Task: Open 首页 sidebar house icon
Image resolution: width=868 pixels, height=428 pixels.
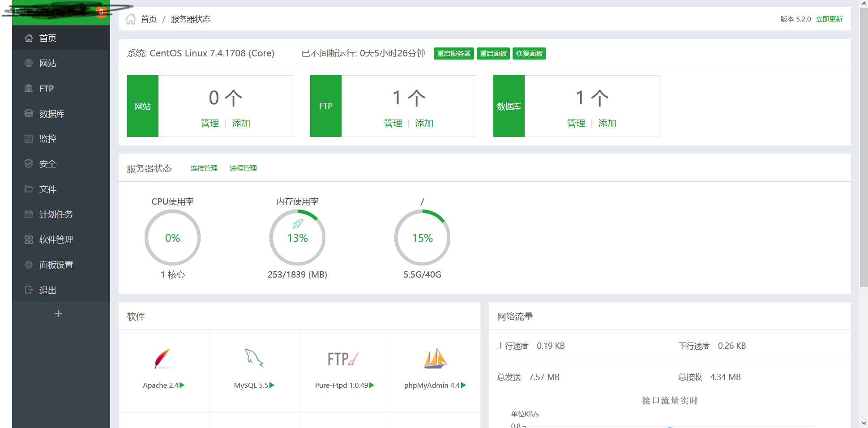Action: tap(29, 38)
